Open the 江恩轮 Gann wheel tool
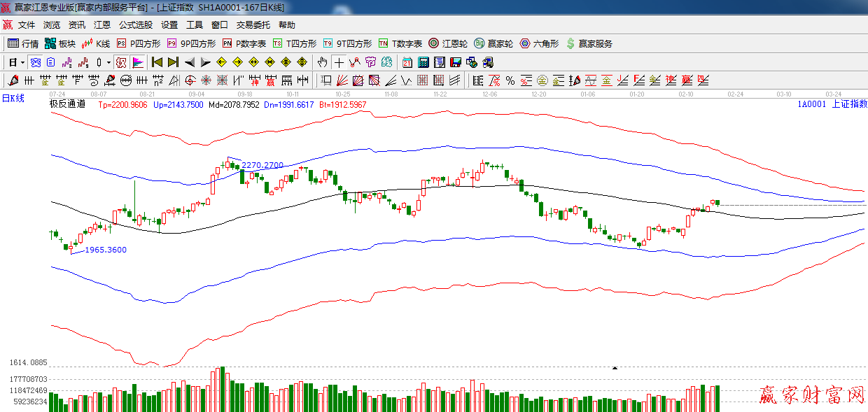The width and height of the screenshot is (868, 412). tap(448, 43)
